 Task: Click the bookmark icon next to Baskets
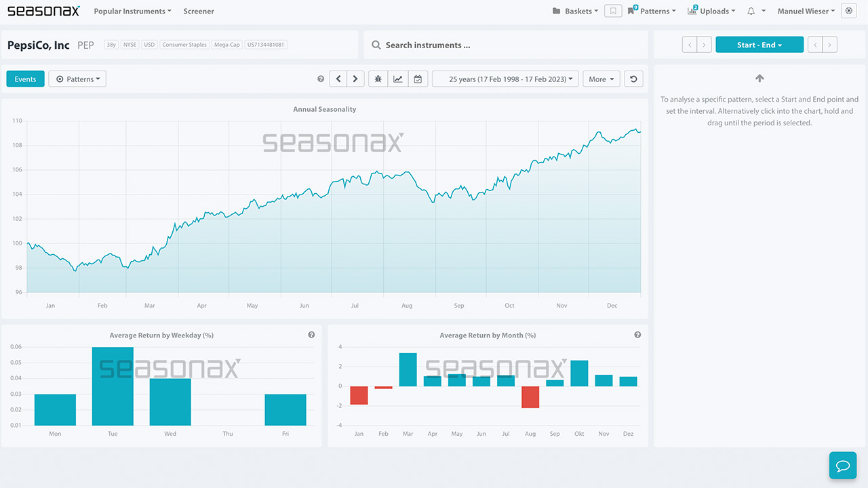pos(613,11)
